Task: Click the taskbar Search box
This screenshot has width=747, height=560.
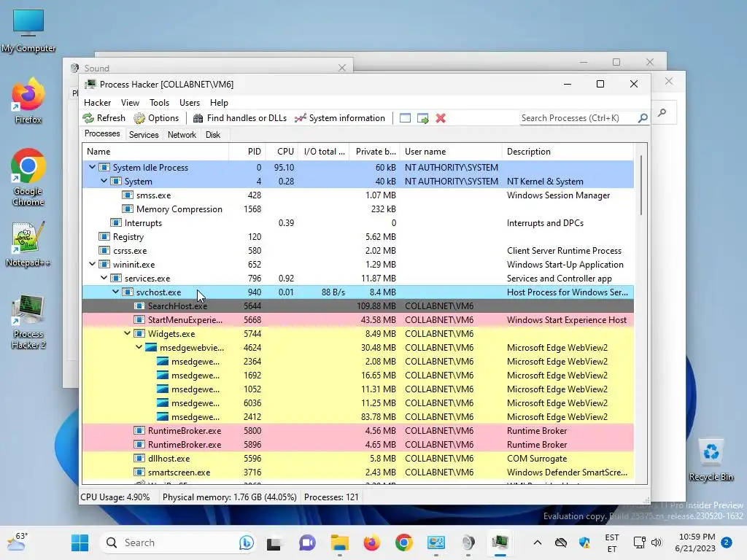Action: pyautogui.click(x=177, y=542)
